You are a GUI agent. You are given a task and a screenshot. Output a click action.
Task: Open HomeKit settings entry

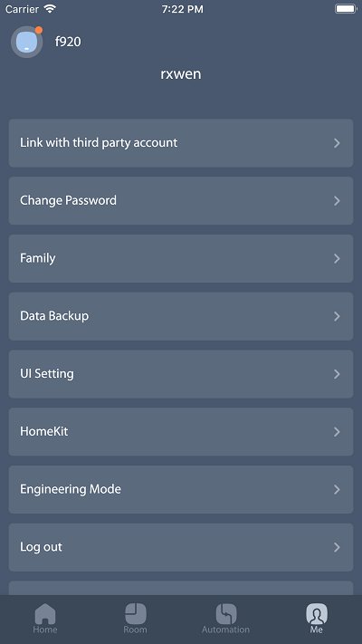(181, 432)
